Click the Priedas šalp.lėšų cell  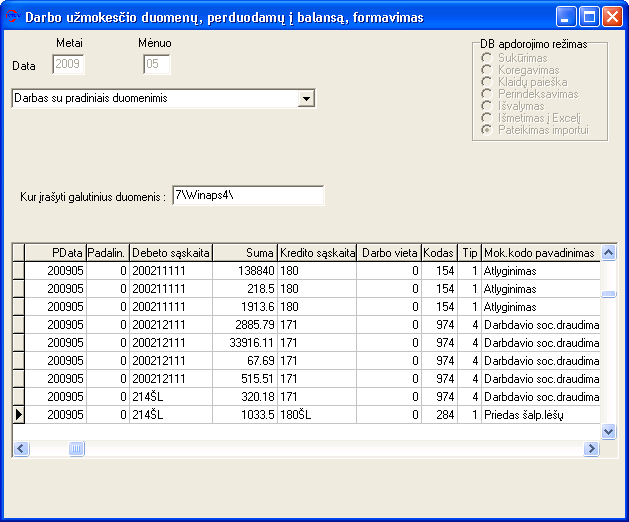[541, 414]
